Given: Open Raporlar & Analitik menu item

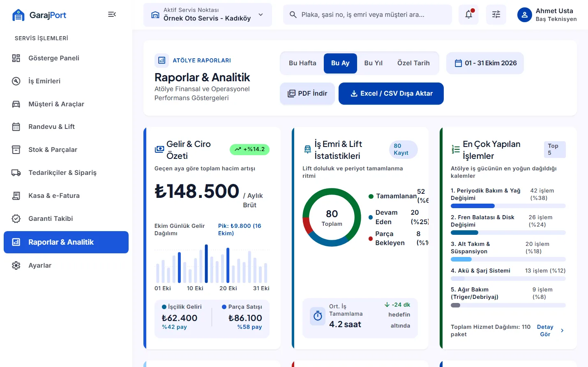Looking at the screenshot, I should coord(66,242).
